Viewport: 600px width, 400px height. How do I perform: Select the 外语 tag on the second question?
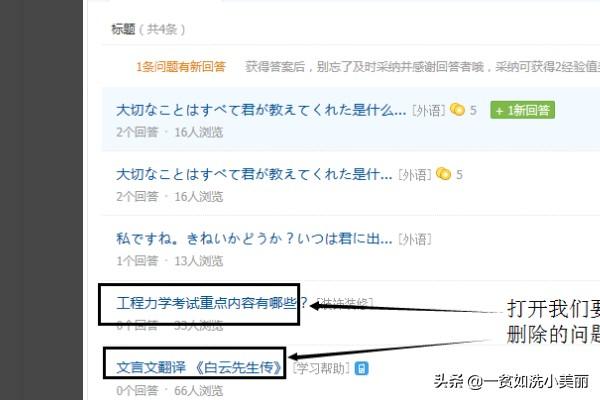[x=415, y=175]
